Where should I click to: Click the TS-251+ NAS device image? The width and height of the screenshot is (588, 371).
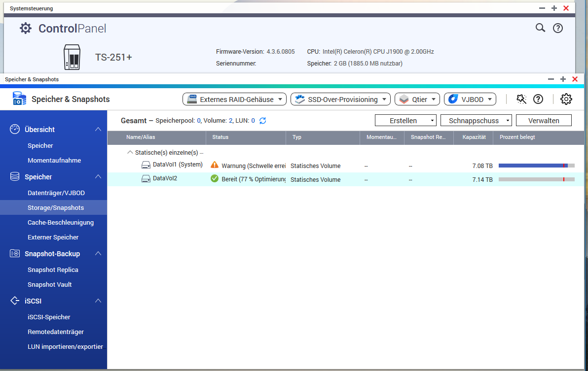(72, 57)
